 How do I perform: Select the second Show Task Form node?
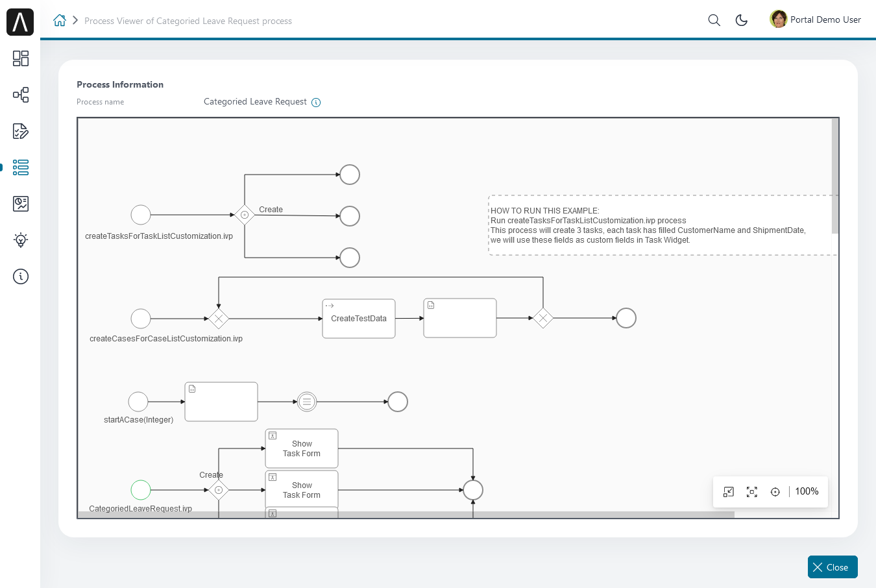[x=302, y=489]
